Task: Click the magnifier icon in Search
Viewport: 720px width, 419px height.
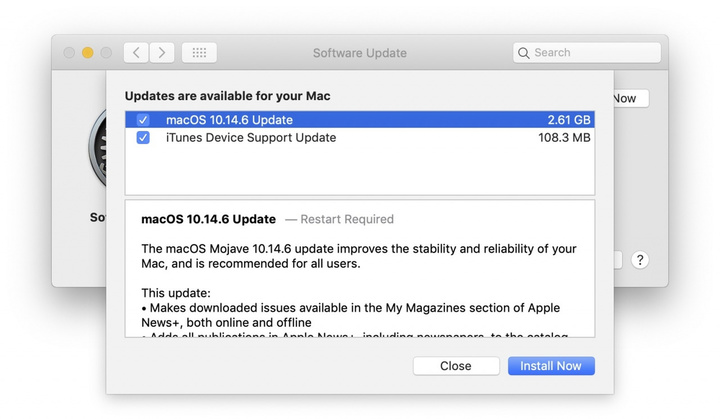Action: tap(524, 53)
